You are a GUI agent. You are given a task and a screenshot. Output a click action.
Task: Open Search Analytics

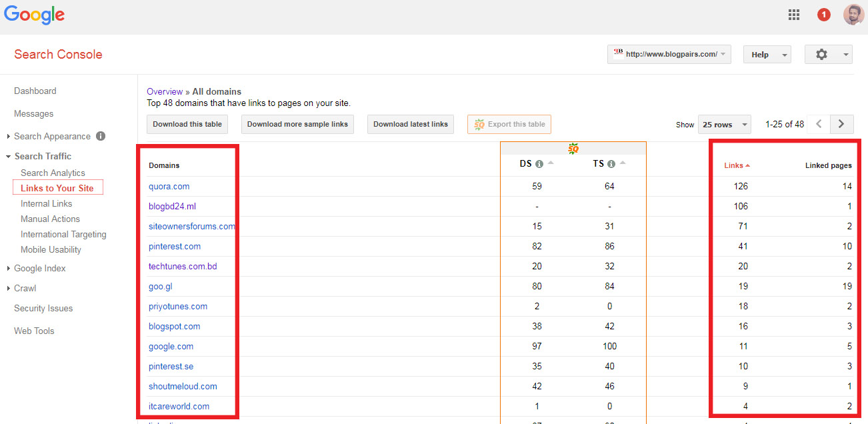[x=53, y=173]
